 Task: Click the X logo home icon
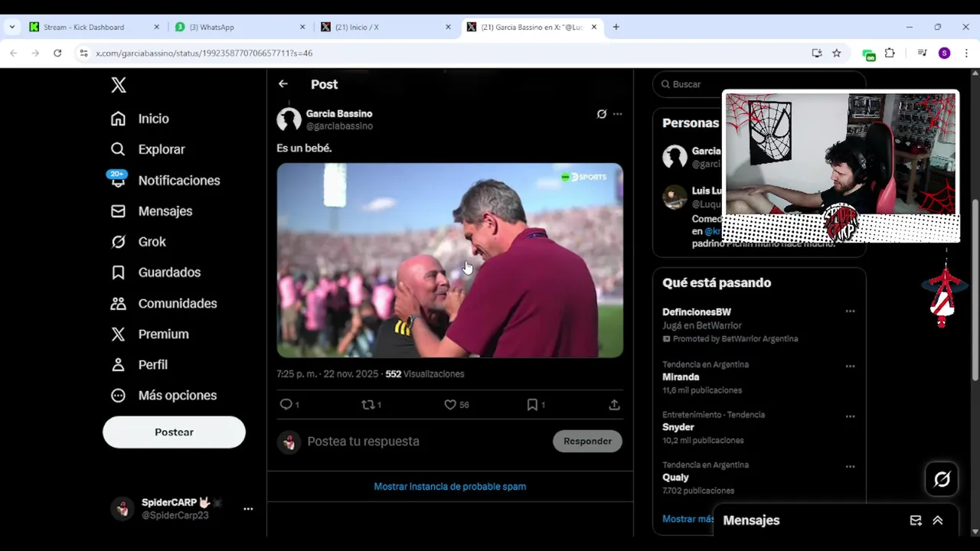coord(119,85)
